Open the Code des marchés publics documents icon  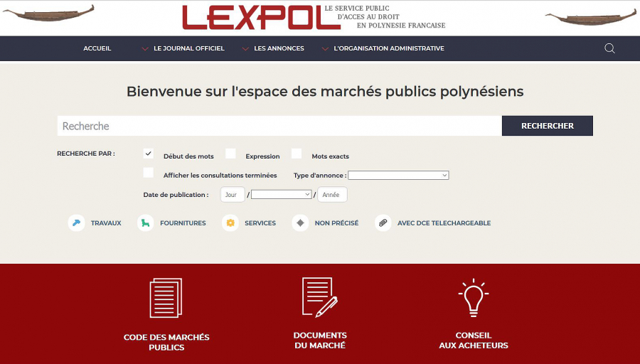point(166,298)
